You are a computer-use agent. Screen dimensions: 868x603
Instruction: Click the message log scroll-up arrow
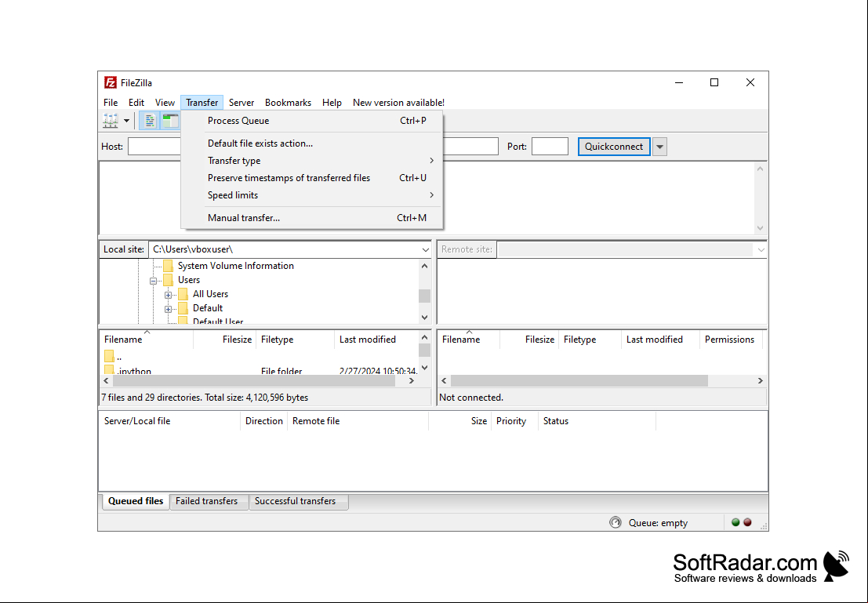tap(760, 169)
